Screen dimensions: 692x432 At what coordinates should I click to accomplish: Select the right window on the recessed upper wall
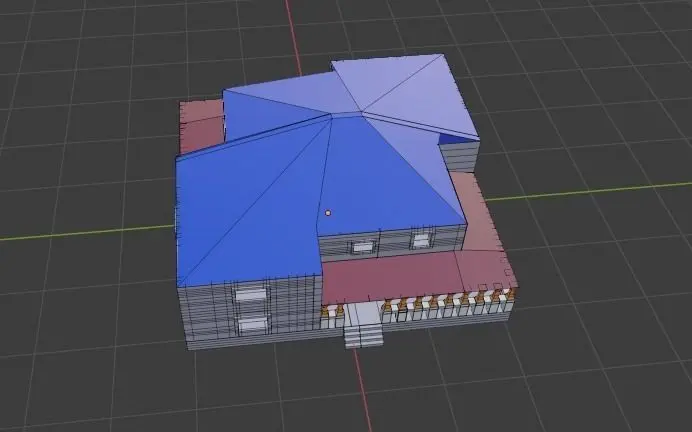click(421, 240)
